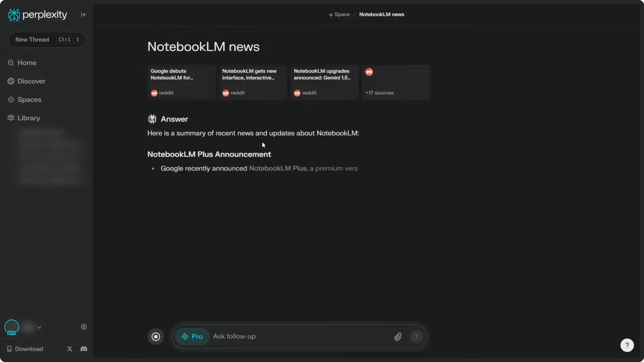Collapse the sidebar with the arrow icon
This screenshot has width=644, height=362.
(84, 14)
